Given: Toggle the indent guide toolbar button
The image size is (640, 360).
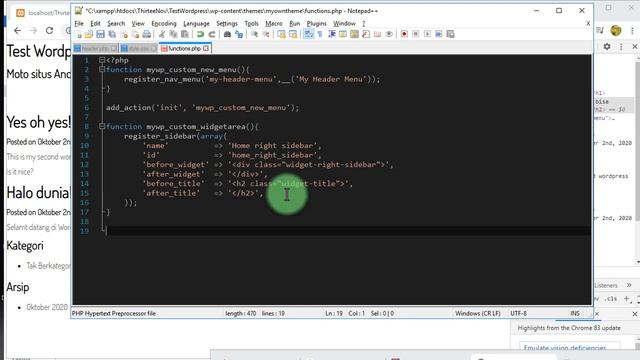Looking at the screenshot, I should (332, 34).
